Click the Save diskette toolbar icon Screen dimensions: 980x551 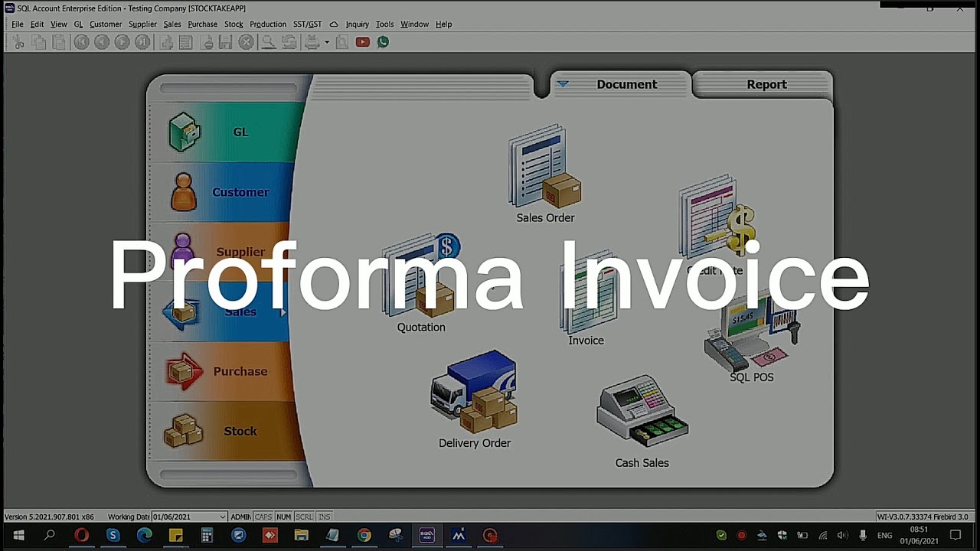tap(225, 42)
